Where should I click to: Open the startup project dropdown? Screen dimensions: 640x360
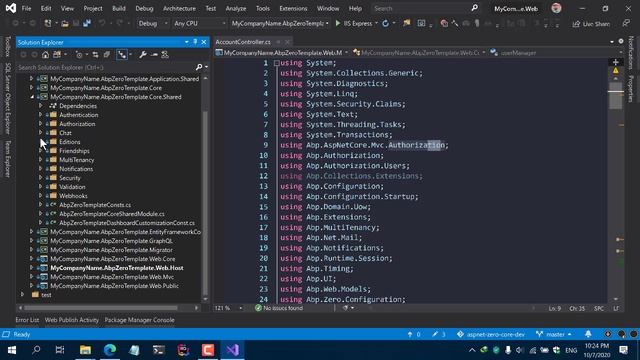[x=280, y=24]
